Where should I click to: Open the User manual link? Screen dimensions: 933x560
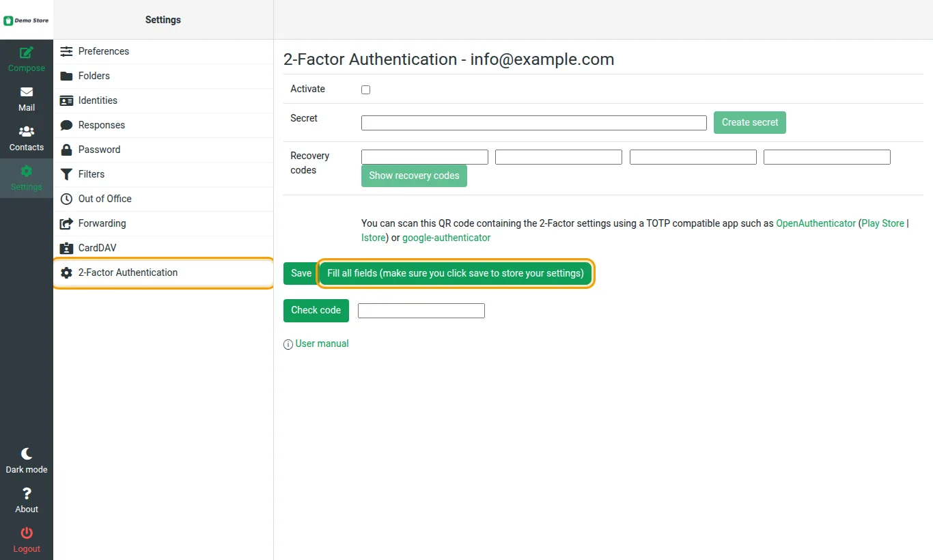pyautogui.click(x=322, y=344)
